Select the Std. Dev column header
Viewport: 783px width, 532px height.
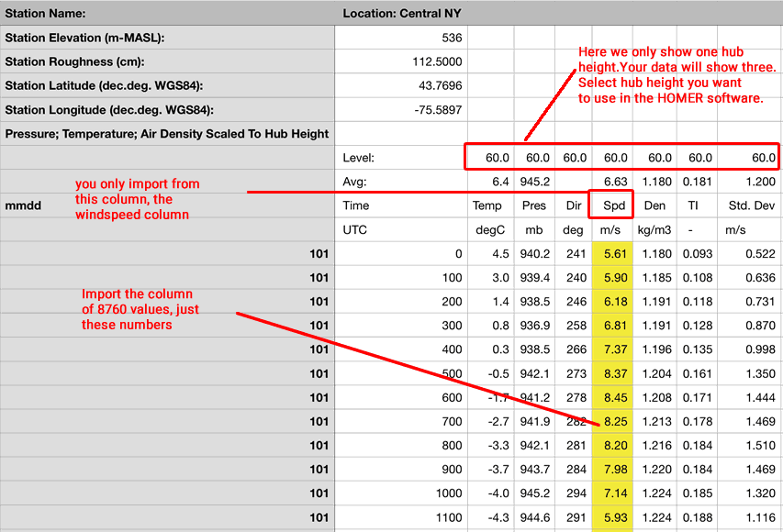click(x=748, y=205)
